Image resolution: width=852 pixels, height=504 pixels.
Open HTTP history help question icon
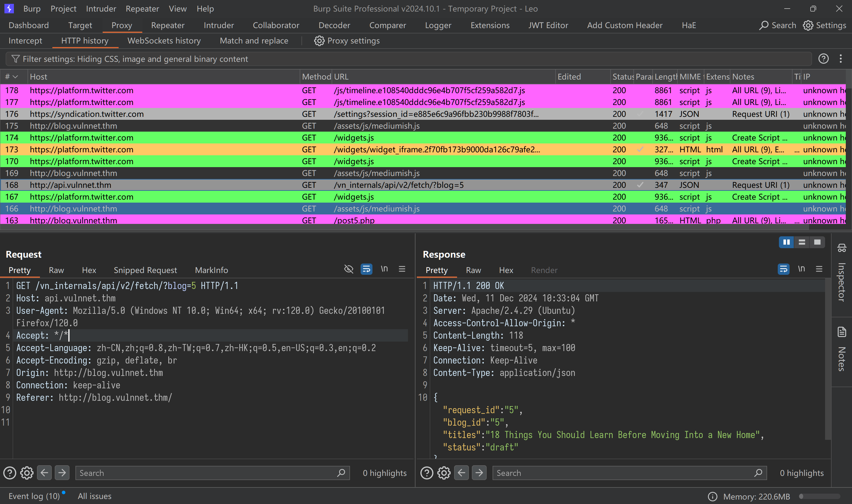coord(823,59)
